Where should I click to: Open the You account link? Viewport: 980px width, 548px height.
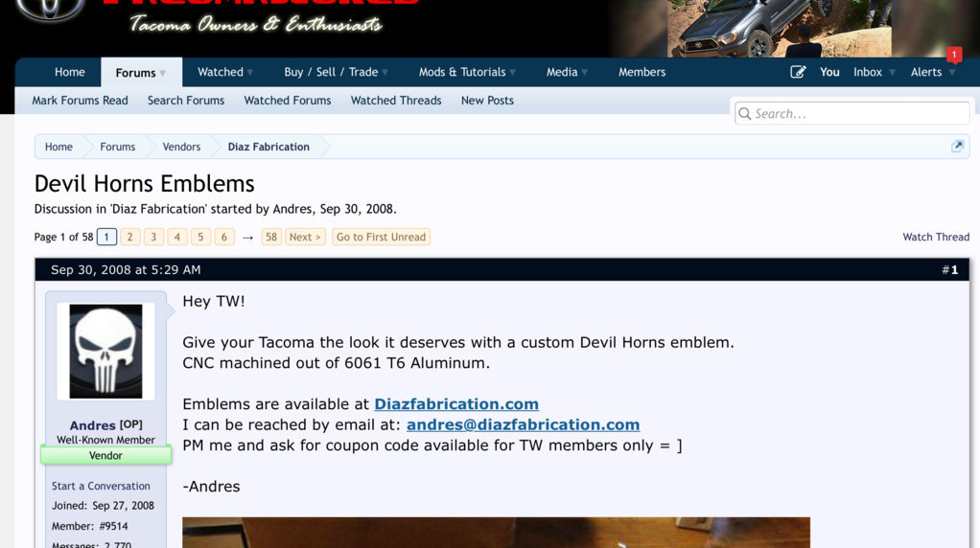tap(829, 72)
